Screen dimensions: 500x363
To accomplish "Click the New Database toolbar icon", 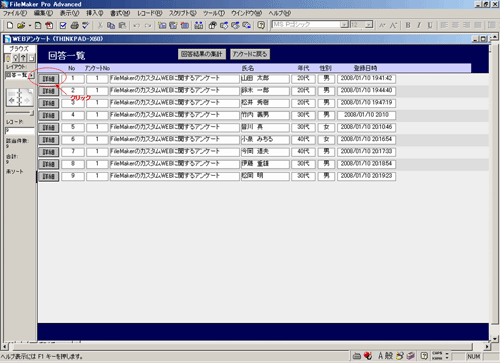I will pyautogui.click(x=10, y=25).
